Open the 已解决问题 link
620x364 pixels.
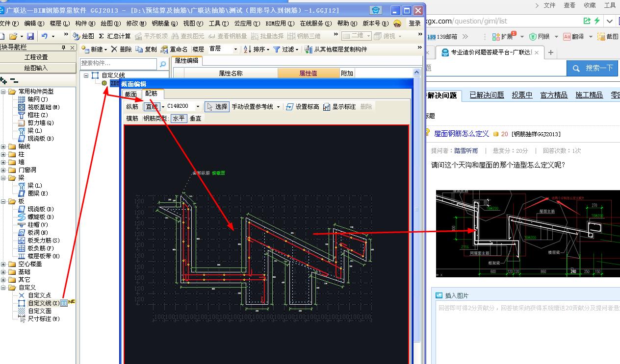click(x=487, y=95)
